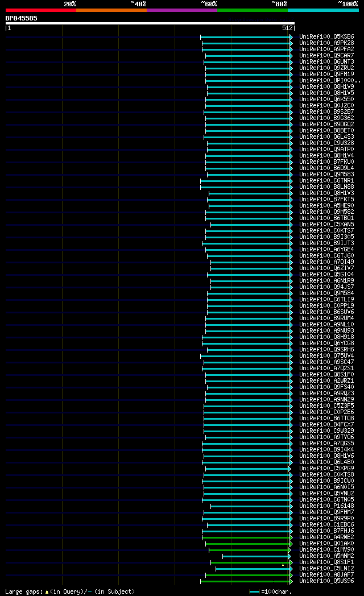Click the green alignment bar for UniRef100_A4RWE2
The height and width of the screenshot is (596, 364).
tap(247, 537)
